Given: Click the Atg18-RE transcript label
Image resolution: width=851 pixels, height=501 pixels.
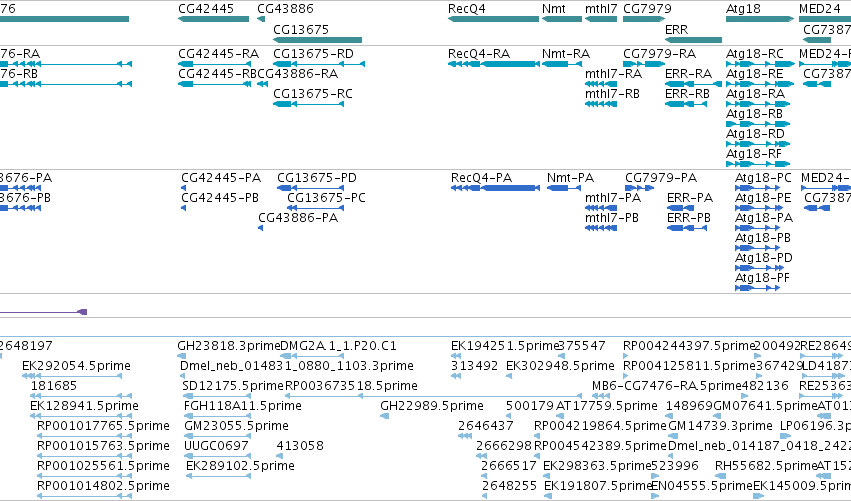Looking at the screenshot, I should [754, 74].
